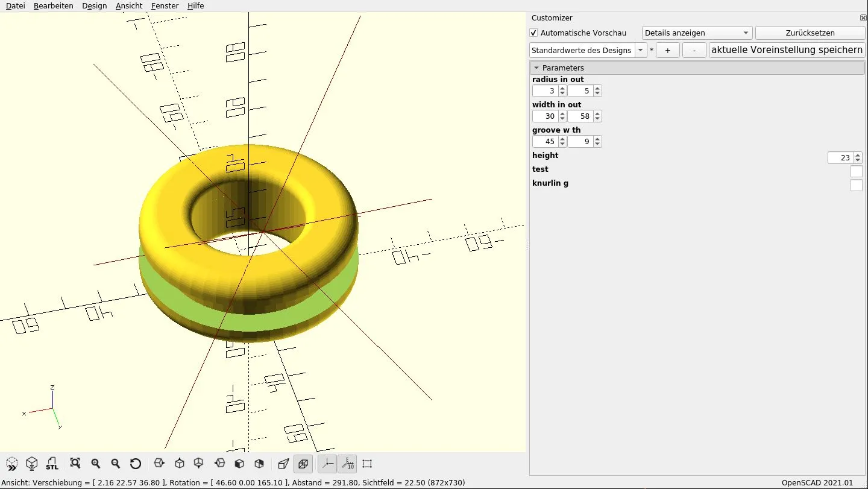Viewport: 868px width, 489px height.
Task: Click aktuelle Voreinstellung speichern button
Action: [x=787, y=50]
